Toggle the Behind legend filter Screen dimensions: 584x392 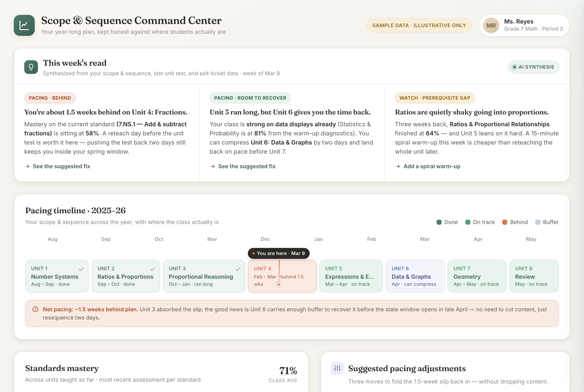coord(515,222)
